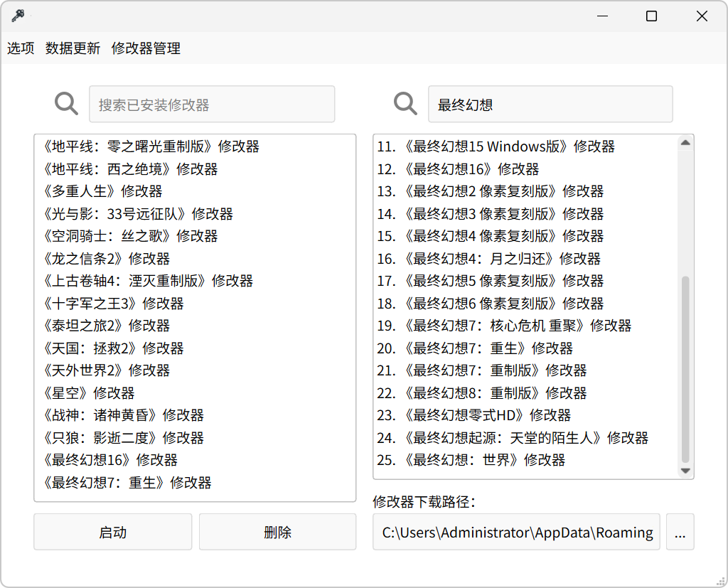This screenshot has height=588, width=728.
Task: Select result 17. 《最终幻想5 像素复刻版》修改器
Action: [525, 281]
